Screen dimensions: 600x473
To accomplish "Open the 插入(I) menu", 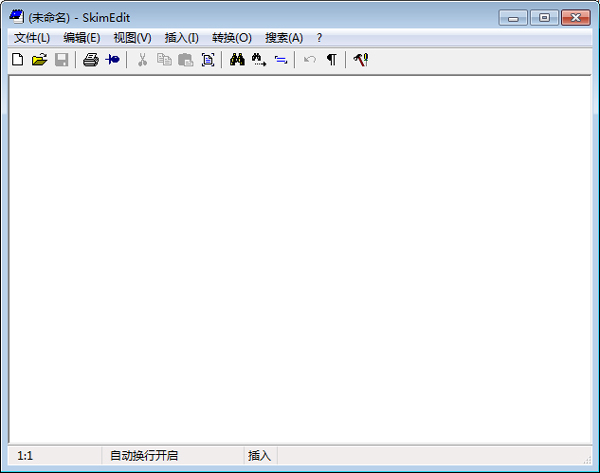I will (x=182, y=38).
